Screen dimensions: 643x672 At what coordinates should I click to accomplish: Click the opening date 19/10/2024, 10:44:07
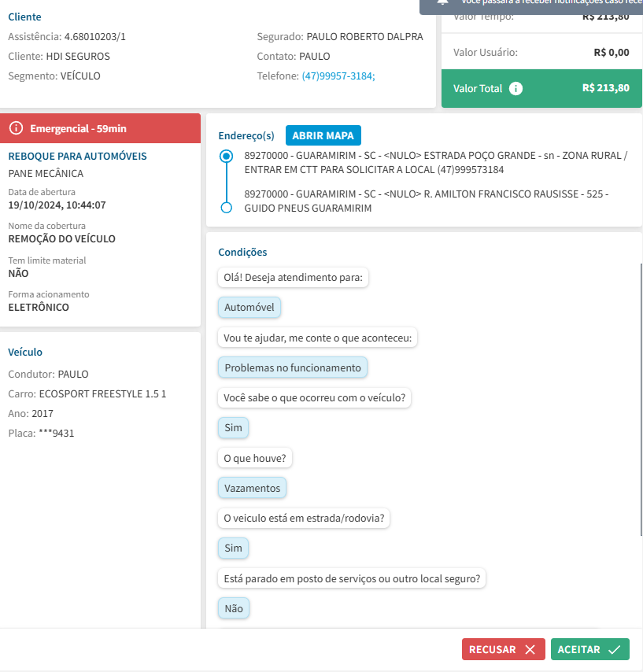click(57, 205)
